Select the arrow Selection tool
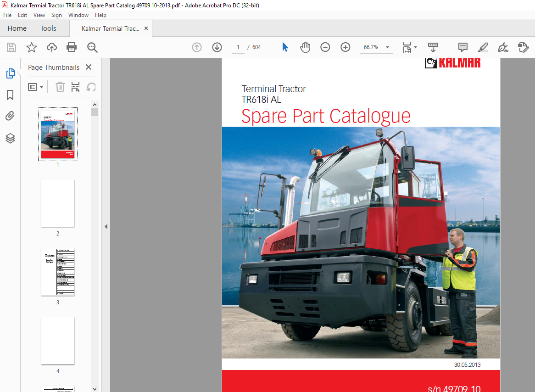 click(285, 47)
